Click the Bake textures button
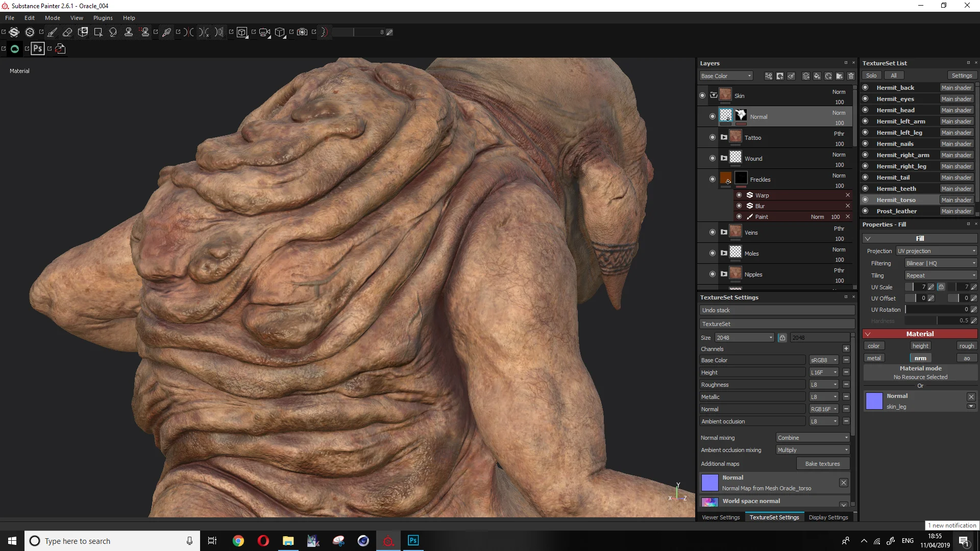This screenshot has width=980, height=551. (822, 464)
